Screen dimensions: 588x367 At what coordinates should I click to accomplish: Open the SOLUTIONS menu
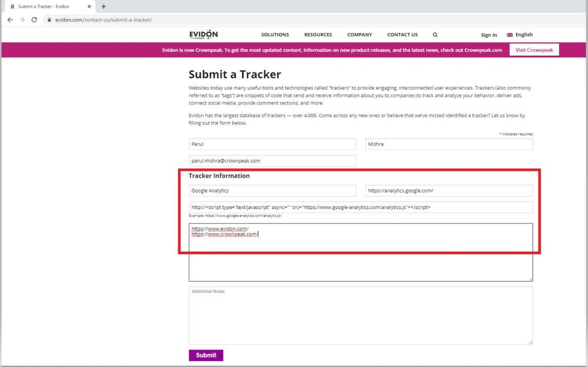[275, 35]
